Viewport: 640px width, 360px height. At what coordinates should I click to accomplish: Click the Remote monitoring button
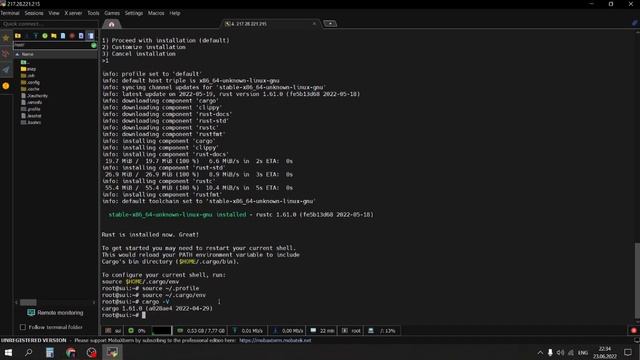[55, 313]
